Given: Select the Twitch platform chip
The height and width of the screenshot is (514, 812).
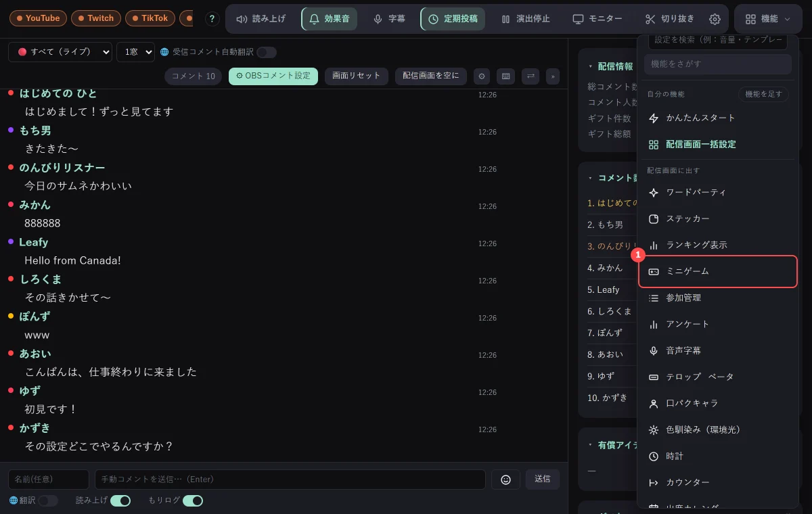Looking at the screenshot, I should (96, 18).
